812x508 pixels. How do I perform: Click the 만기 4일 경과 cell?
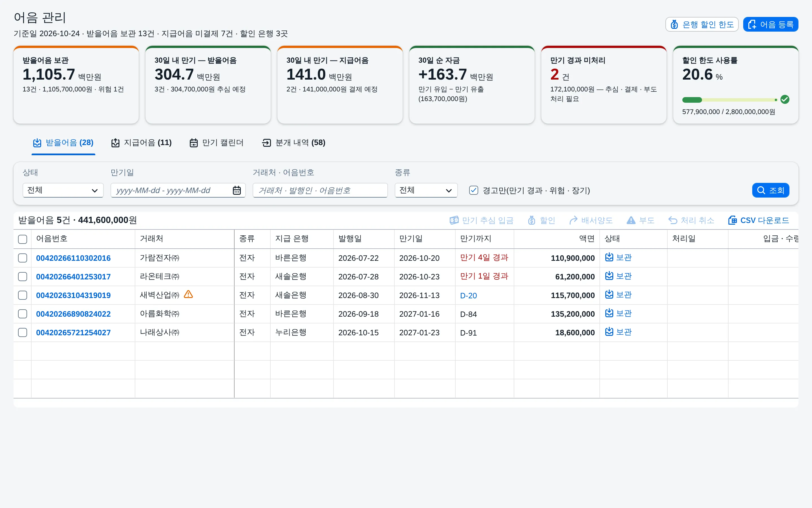pyautogui.click(x=484, y=257)
